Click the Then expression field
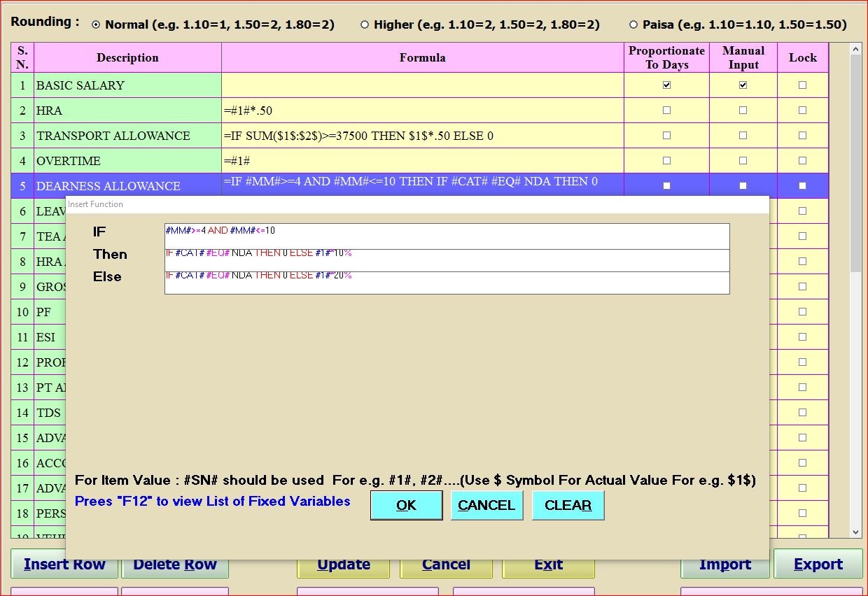 coord(447,260)
